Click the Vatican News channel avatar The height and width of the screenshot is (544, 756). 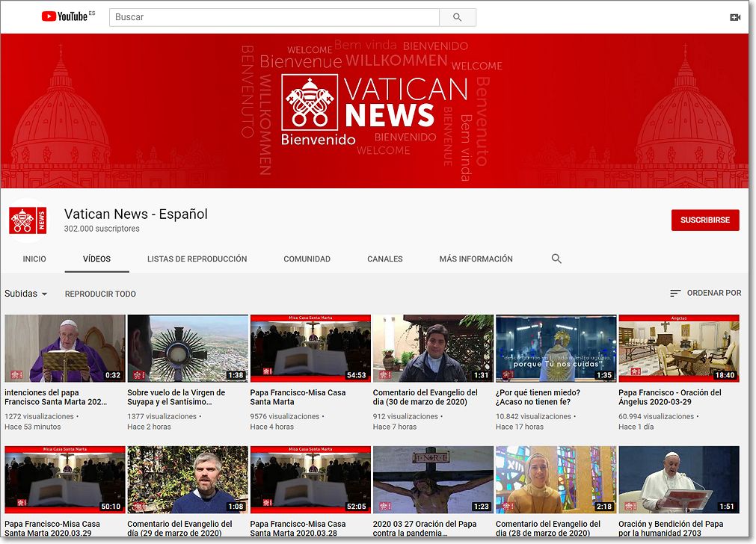click(x=28, y=220)
